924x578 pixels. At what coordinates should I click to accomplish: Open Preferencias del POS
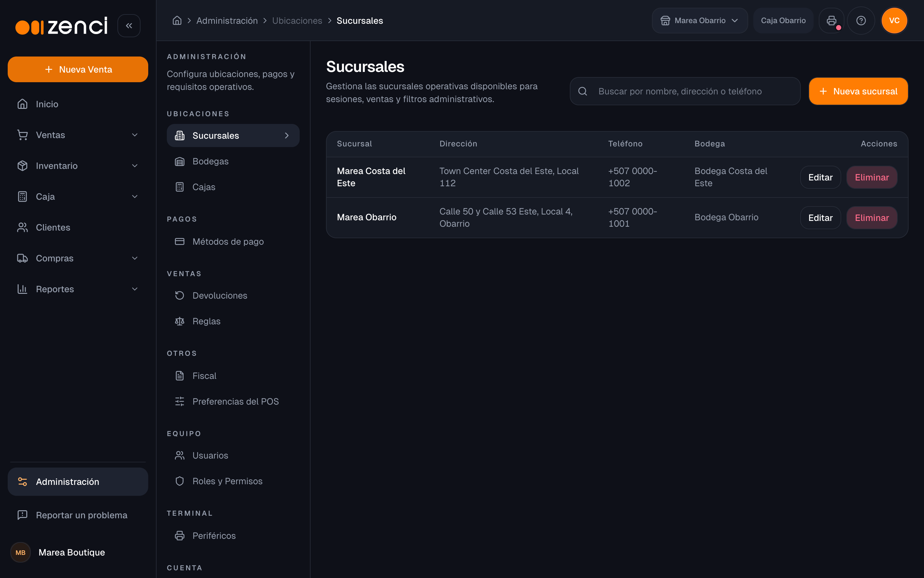(x=233, y=401)
